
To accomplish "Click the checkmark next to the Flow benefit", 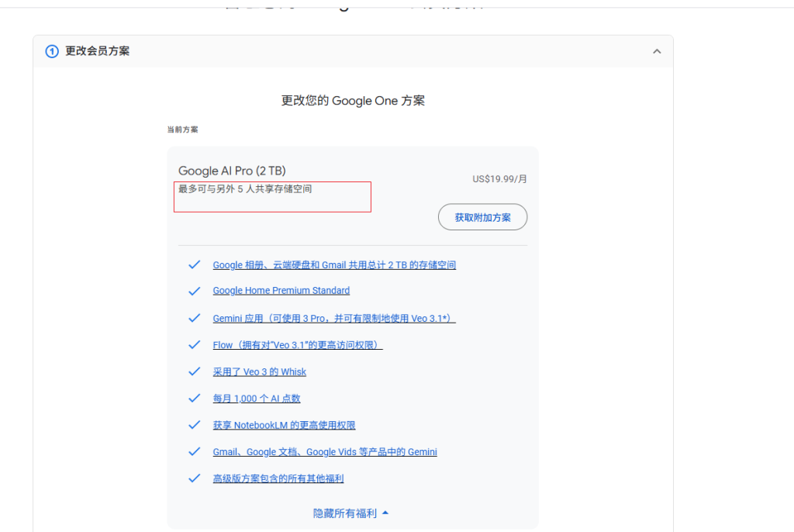I will click(194, 344).
